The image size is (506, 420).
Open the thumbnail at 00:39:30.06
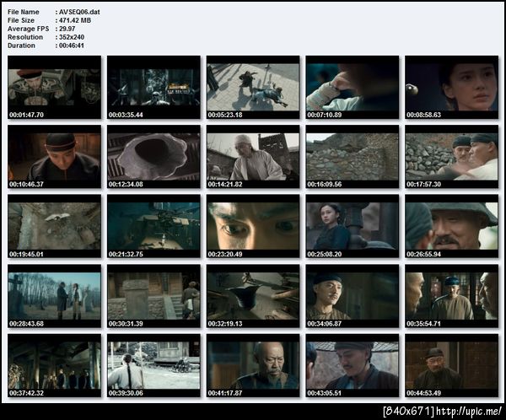click(153, 365)
